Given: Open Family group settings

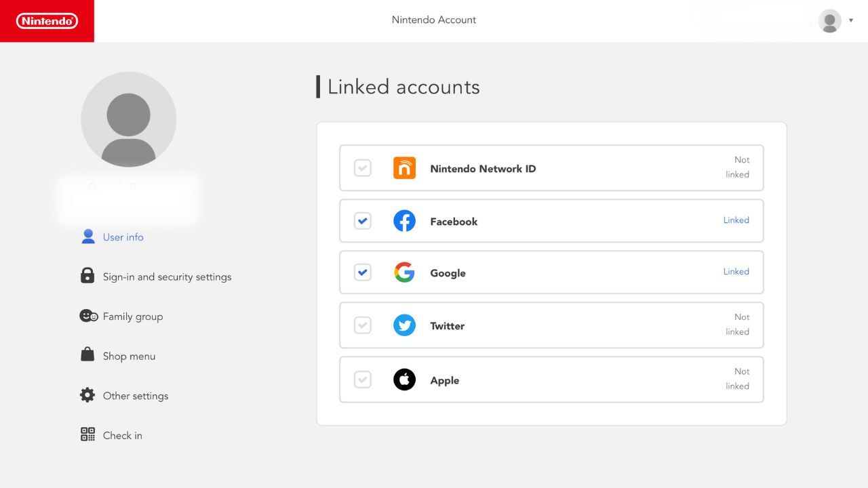Looking at the screenshot, I should 132,317.
